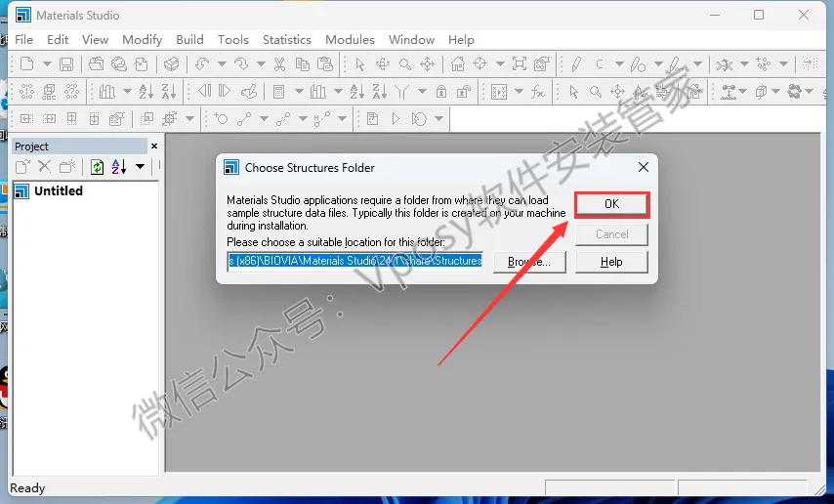Click the Print icon

pos(171,64)
